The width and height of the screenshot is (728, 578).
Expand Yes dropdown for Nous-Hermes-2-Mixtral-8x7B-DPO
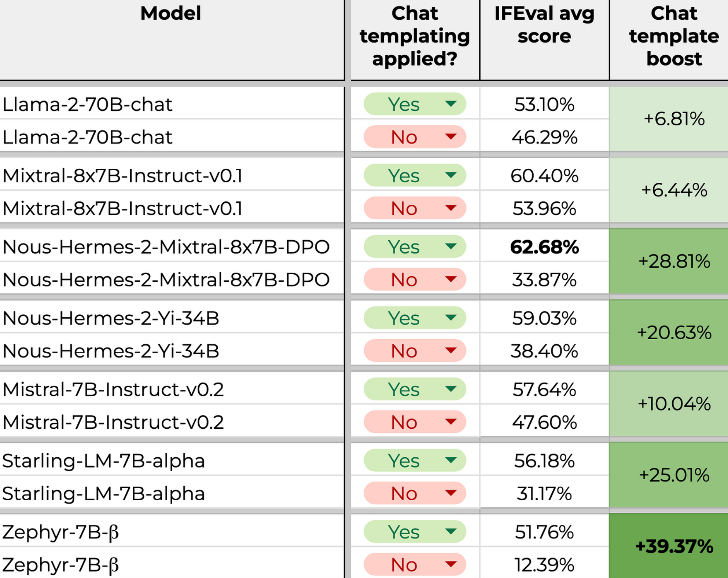(451, 246)
